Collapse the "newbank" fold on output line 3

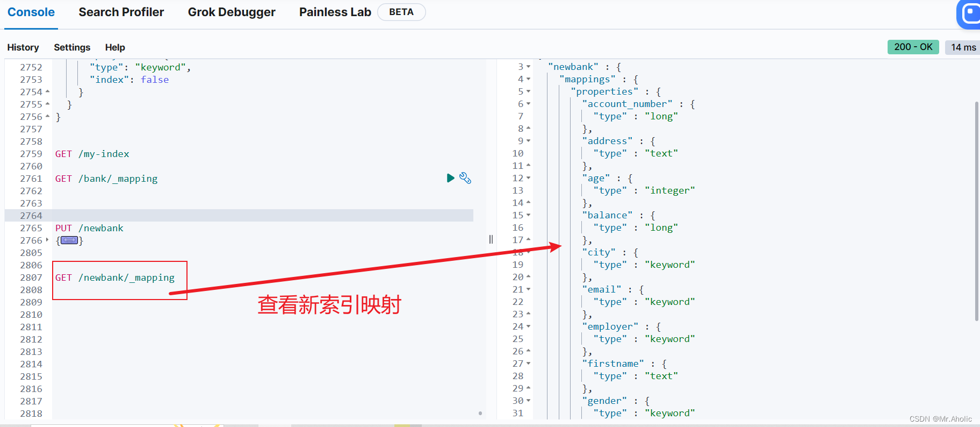[x=529, y=67]
